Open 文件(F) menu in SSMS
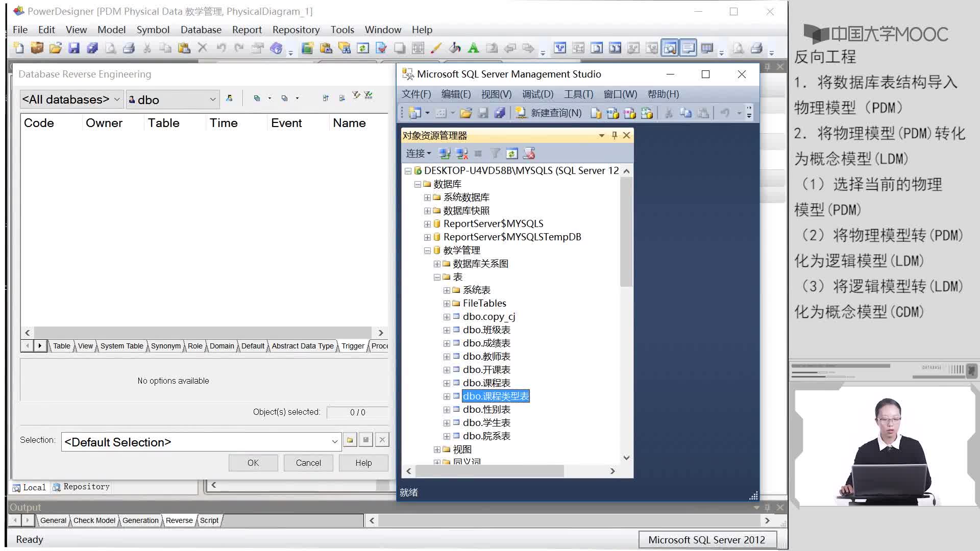 (416, 94)
